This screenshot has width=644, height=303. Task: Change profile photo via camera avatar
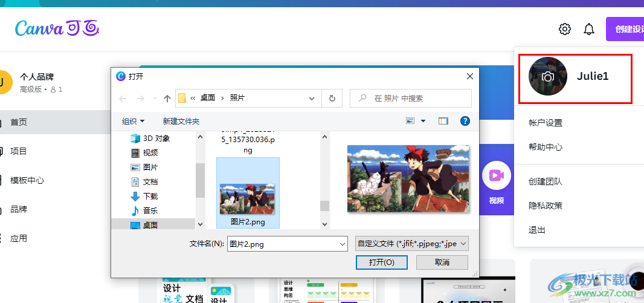547,76
